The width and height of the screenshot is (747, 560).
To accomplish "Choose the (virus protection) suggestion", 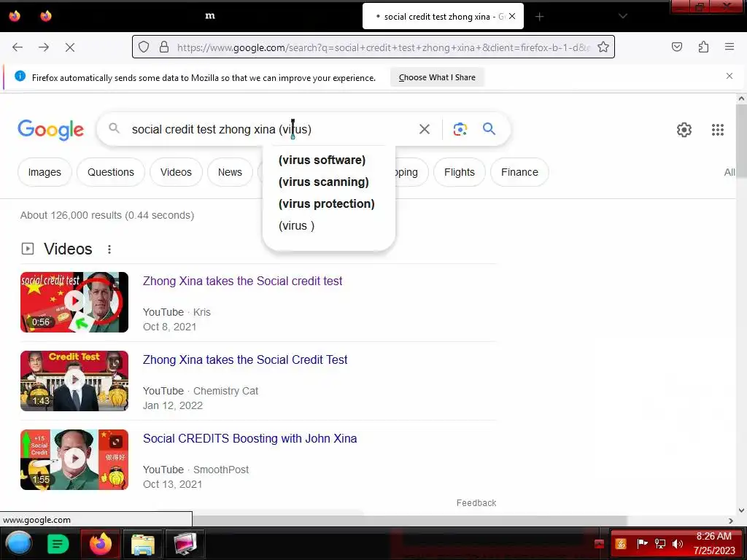I will click(x=326, y=204).
